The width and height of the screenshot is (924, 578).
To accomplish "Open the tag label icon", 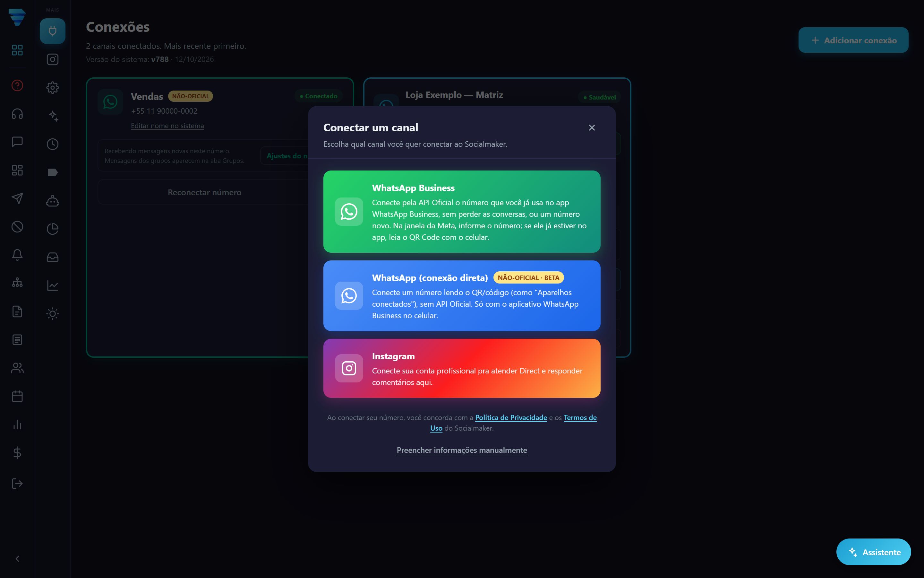I will click(x=53, y=172).
